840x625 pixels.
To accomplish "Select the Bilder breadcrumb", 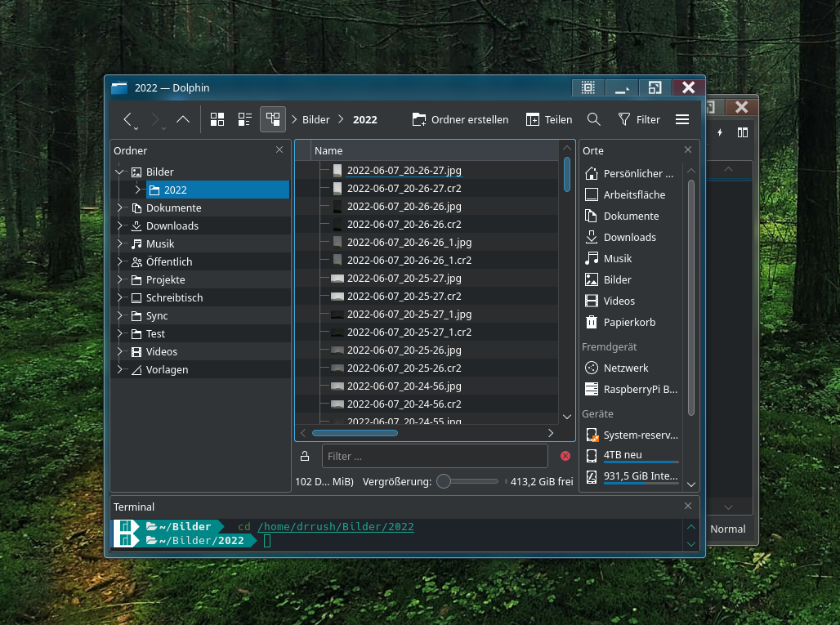I will click(x=315, y=120).
